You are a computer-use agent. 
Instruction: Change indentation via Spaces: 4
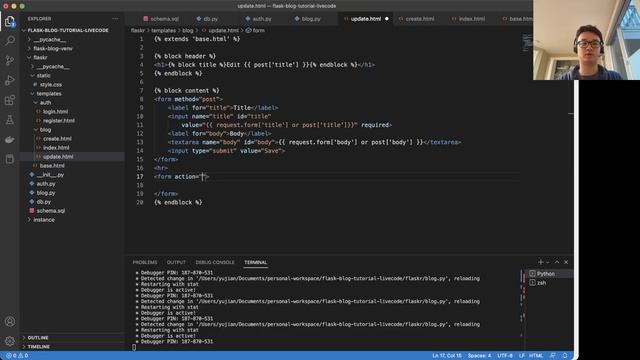click(x=479, y=356)
